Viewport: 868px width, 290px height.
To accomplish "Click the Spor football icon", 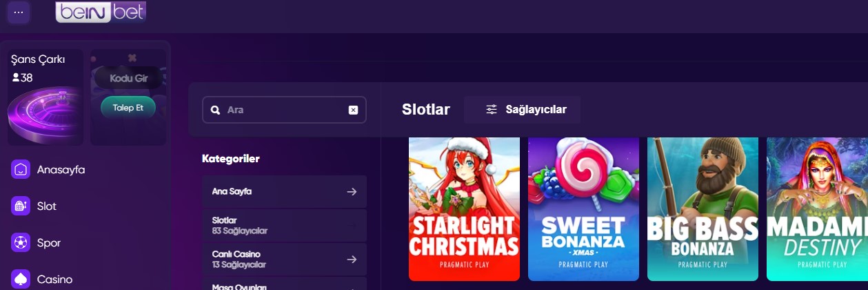I will point(21,243).
